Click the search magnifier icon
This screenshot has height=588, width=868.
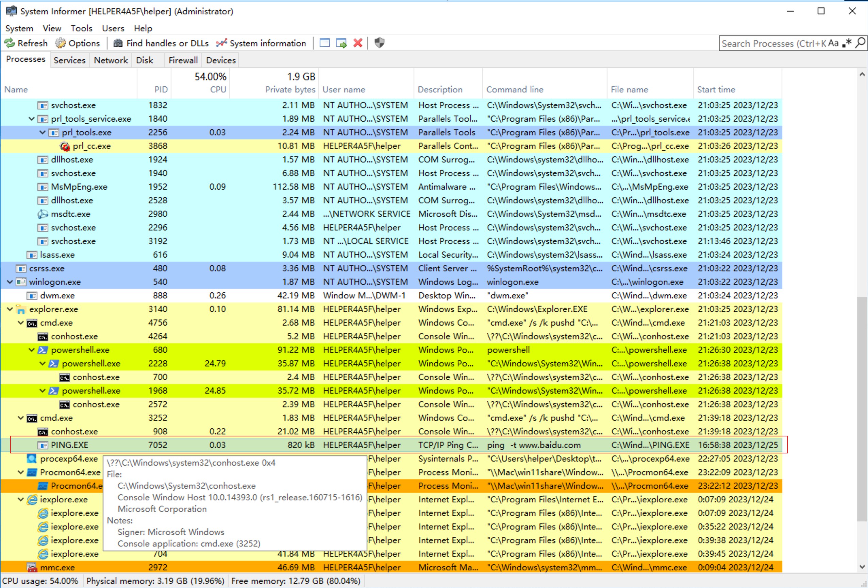click(x=860, y=43)
